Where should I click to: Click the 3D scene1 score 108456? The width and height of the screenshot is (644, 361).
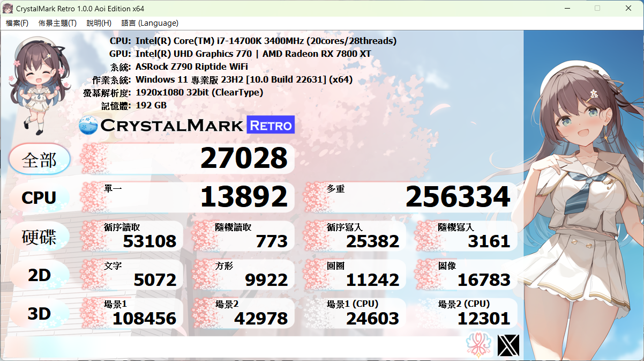144,318
